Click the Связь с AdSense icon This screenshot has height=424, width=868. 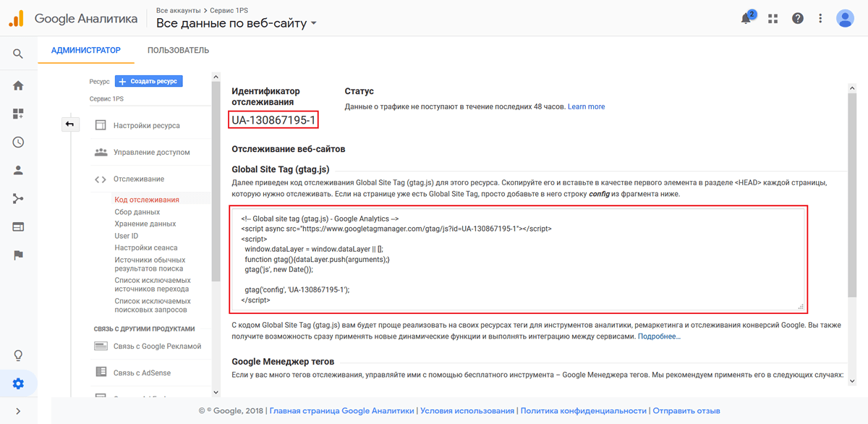coord(101,372)
